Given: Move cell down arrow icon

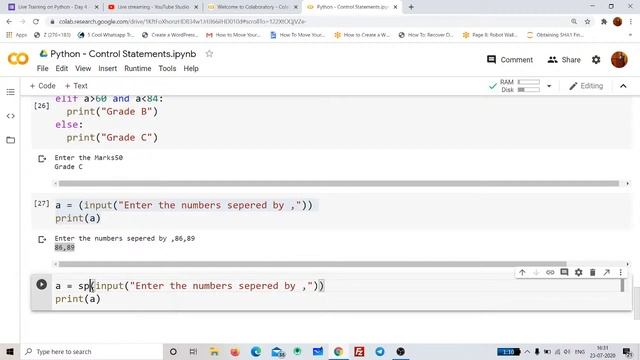Looking at the screenshot, I should (536, 272).
